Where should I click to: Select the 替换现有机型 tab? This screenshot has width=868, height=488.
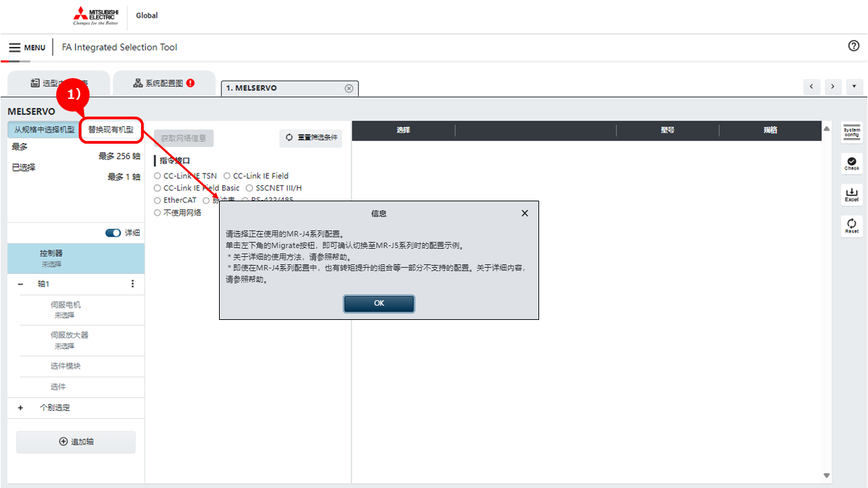111,129
